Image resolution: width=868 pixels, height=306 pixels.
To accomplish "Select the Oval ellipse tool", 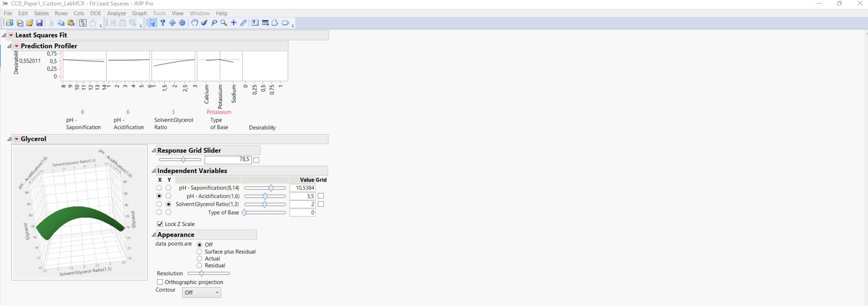I will [285, 23].
